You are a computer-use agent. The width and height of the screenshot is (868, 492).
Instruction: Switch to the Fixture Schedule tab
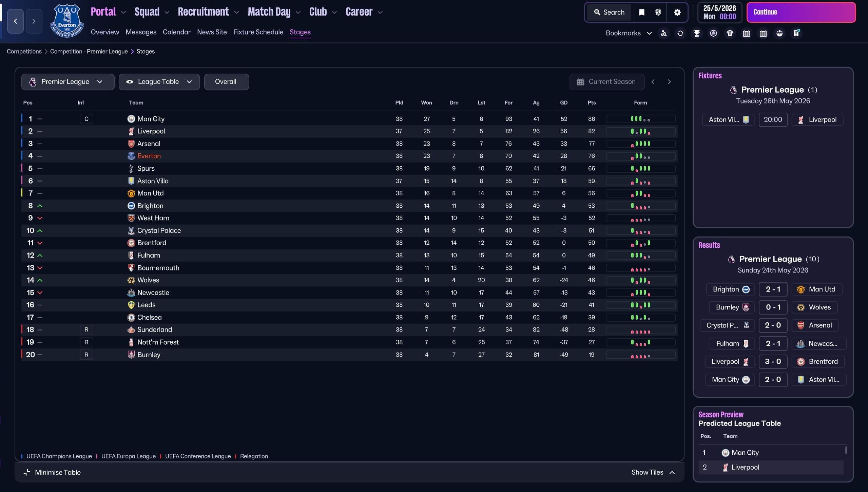(x=258, y=32)
